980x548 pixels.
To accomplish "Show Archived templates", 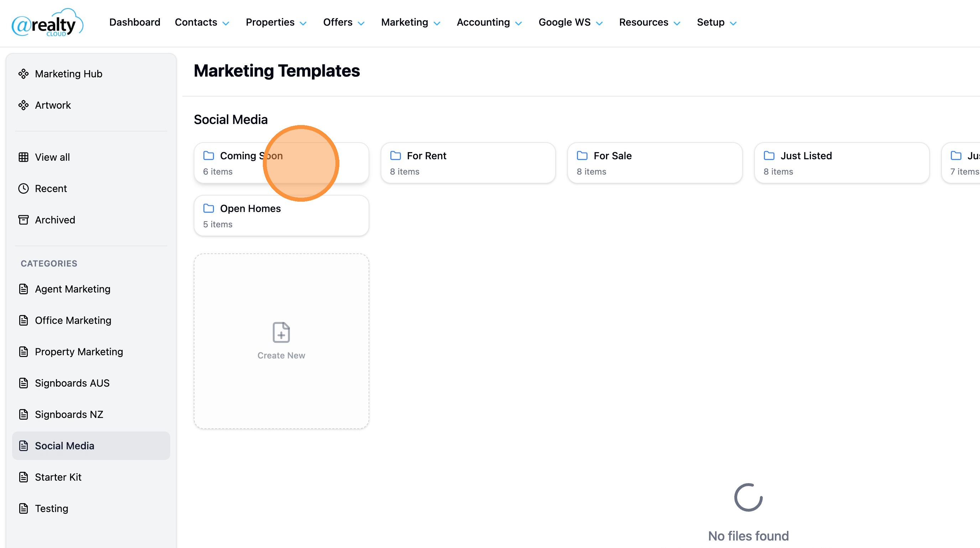I will (91, 220).
